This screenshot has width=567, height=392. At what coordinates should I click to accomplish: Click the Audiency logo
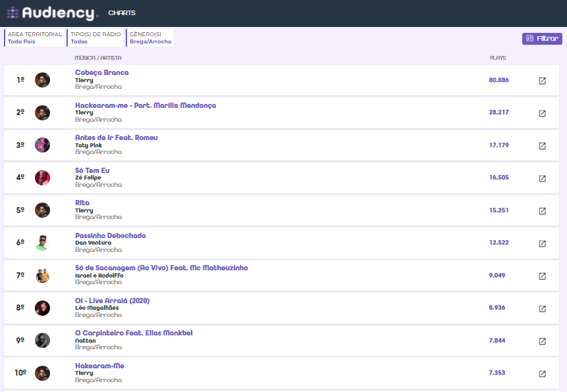[53, 13]
